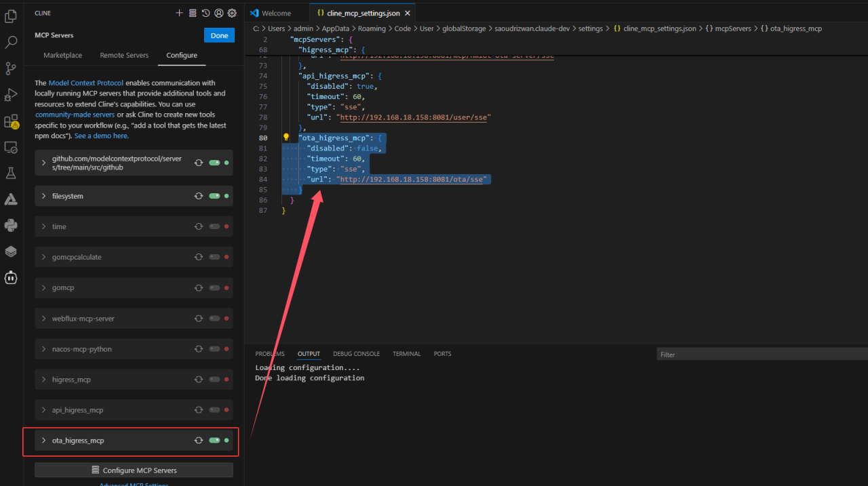Expand the time server entry
868x486 pixels.
coord(44,226)
